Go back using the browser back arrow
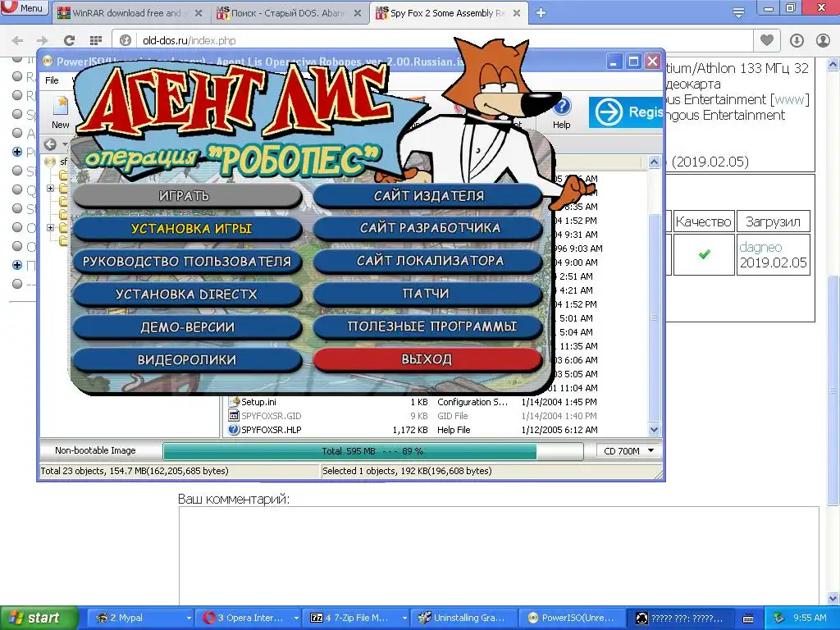The image size is (840, 630). click(18, 40)
